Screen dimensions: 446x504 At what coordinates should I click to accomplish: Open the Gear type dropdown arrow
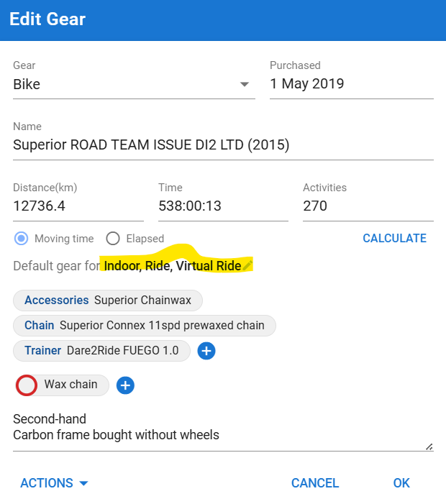pyautogui.click(x=245, y=84)
